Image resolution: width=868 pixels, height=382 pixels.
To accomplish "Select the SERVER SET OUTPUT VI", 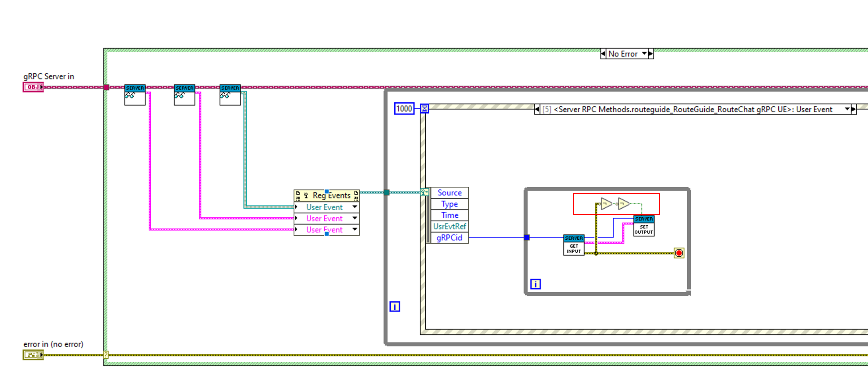I will coord(644,226).
